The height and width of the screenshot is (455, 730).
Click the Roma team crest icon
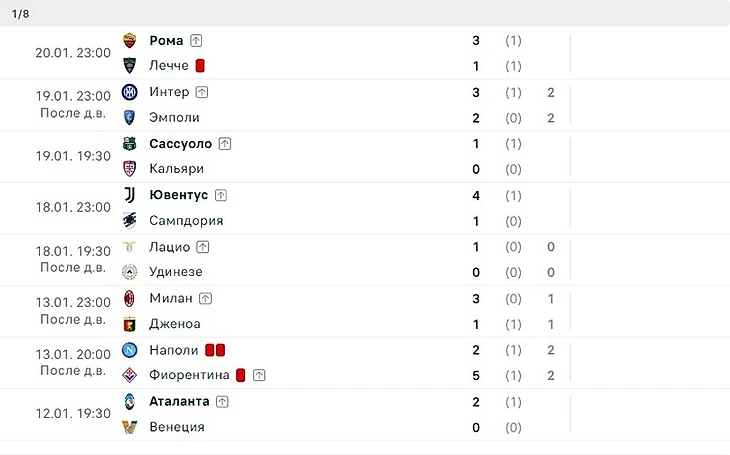click(129, 41)
